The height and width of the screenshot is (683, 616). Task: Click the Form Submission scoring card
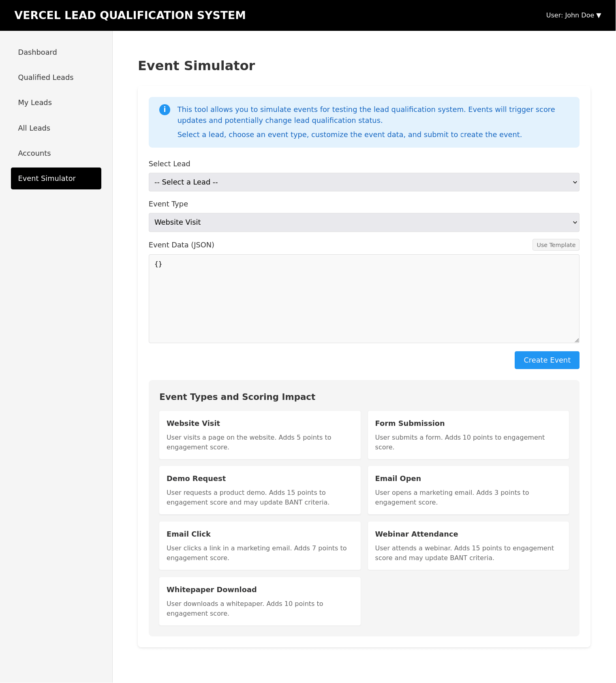click(x=468, y=435)
